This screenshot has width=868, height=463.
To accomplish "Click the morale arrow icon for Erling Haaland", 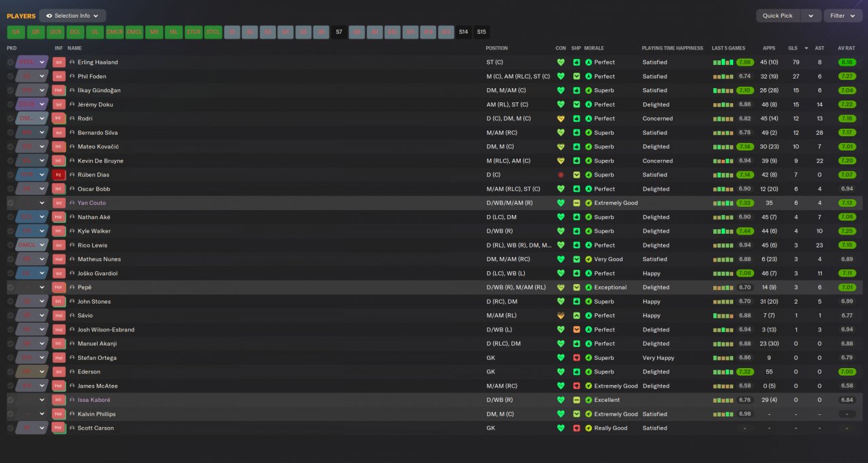I will click(x=589, y=62).
